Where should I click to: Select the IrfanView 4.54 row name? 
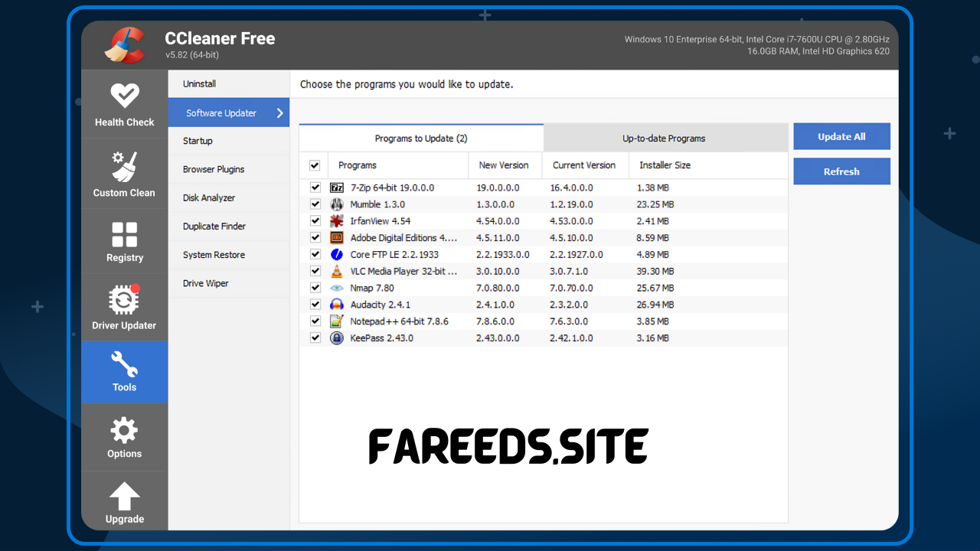pyautogui.click(x=381, y=221)
